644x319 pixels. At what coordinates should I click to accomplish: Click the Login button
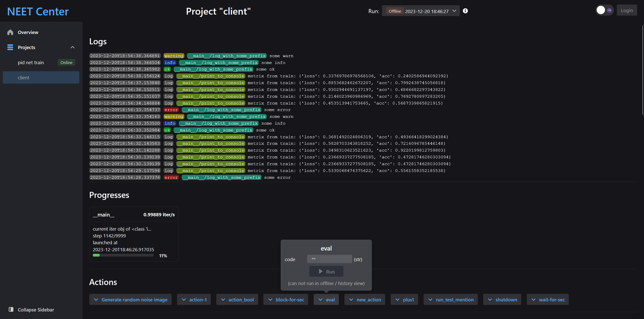point(627,10)
